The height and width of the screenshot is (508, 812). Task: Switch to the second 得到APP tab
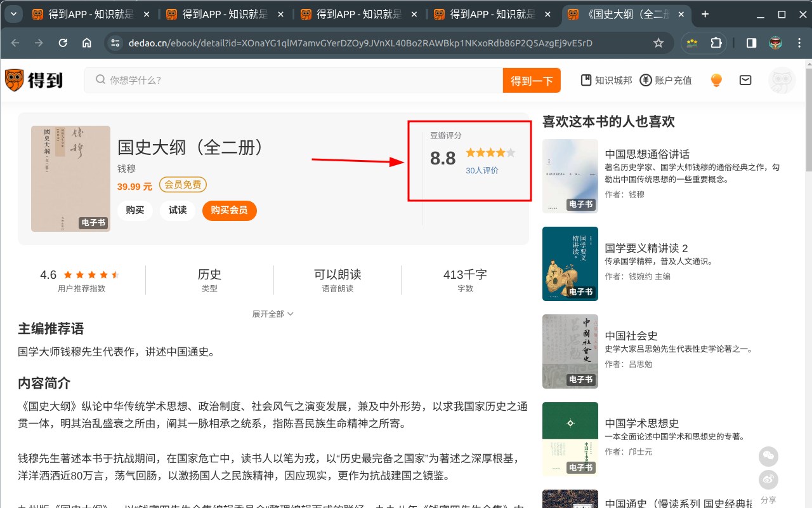click(x=225, y=14)
